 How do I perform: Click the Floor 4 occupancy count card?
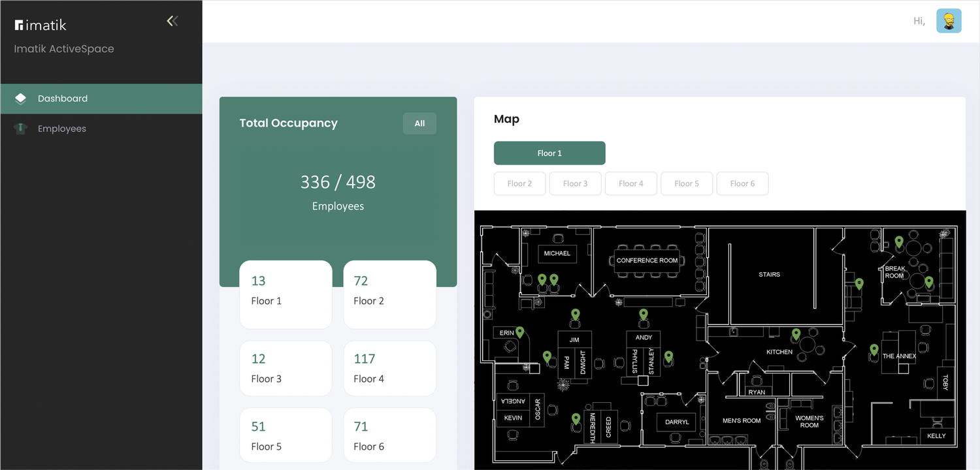(x=389, y=368)
